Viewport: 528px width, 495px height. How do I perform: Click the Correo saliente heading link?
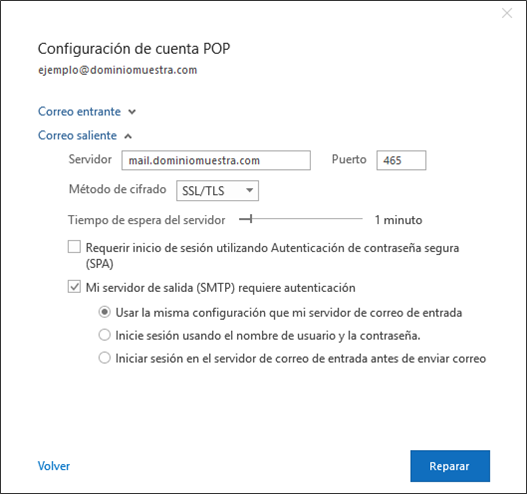coord(77,135)
